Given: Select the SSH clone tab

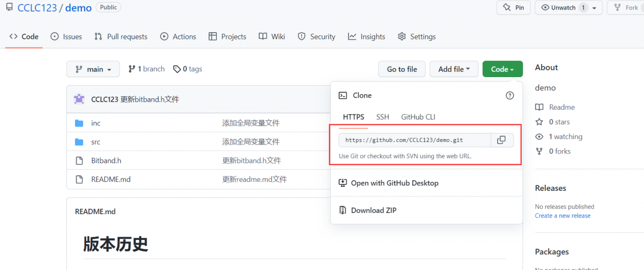Looking at the screenshot, I should [383, 117].
